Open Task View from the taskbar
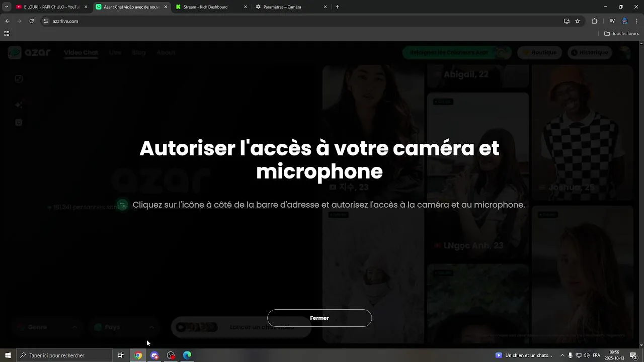The width and height of the screenshot is (644, 362). (x=121, y=355)
